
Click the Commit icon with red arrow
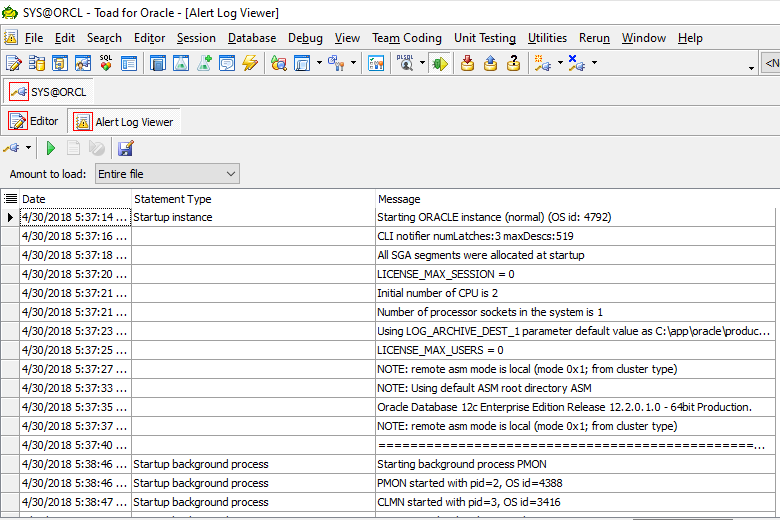coord(467,63)
